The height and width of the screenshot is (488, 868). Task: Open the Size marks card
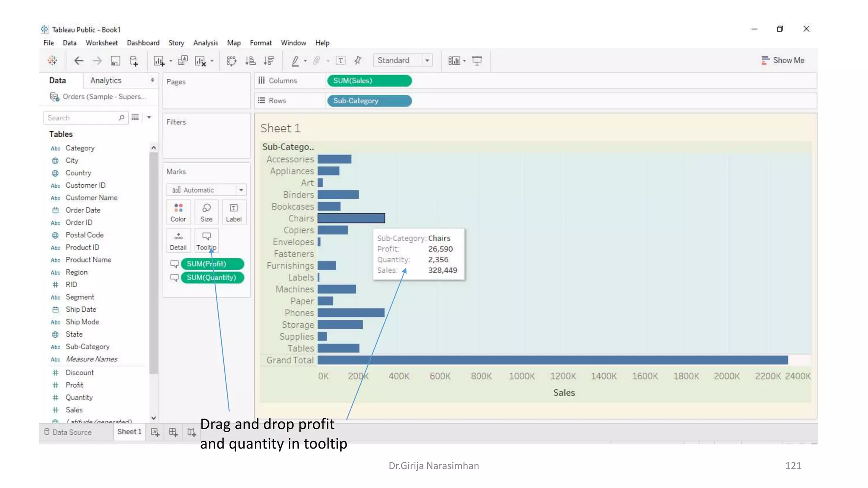pyautogui.click(x=206, y=212)
